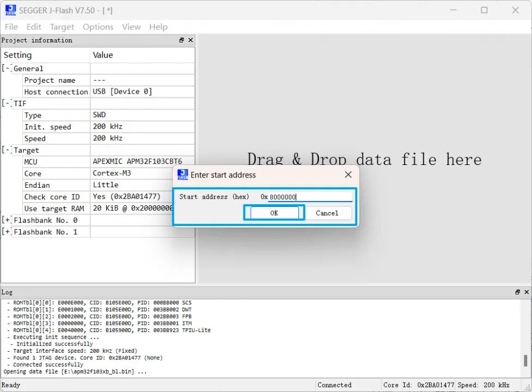Open the Target menu
Viewport: 532px width, 392px height.
(x=62, y=27)
